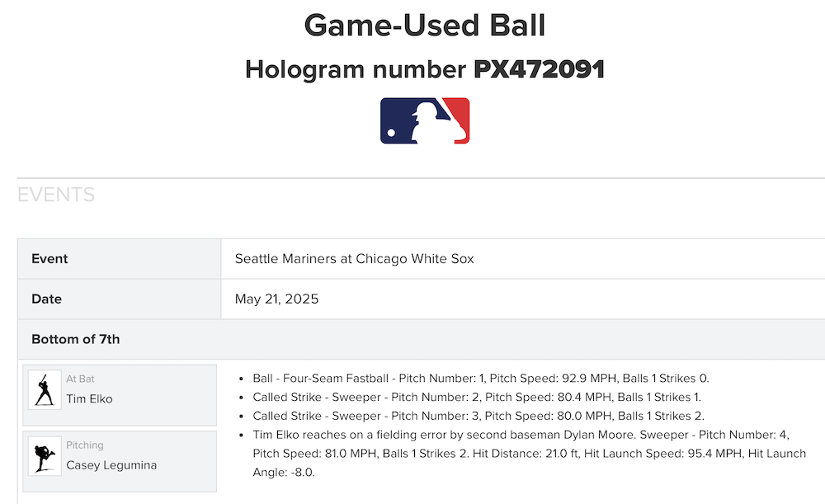Click hologram number PX472091
The height and width of the screenshot is (504, 825).
click(539, 70)
